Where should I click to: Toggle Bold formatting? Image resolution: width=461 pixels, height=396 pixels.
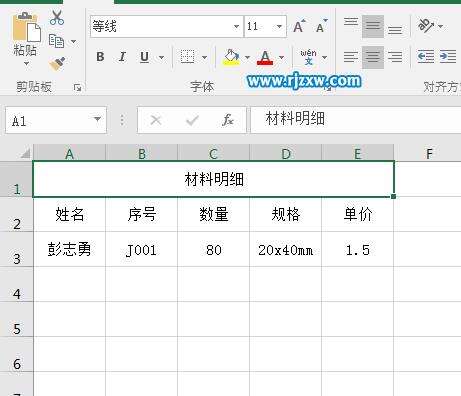click(x=100, y=57)
